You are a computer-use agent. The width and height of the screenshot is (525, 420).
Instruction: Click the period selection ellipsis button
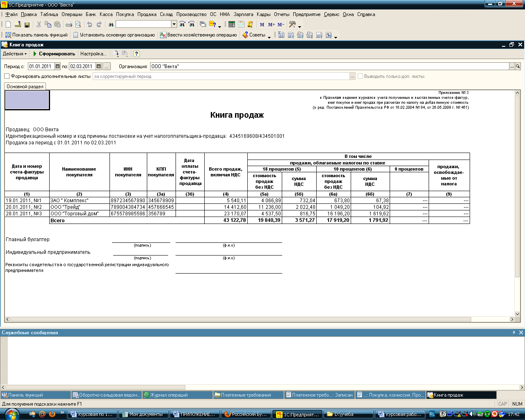click(x=107, y=66)
